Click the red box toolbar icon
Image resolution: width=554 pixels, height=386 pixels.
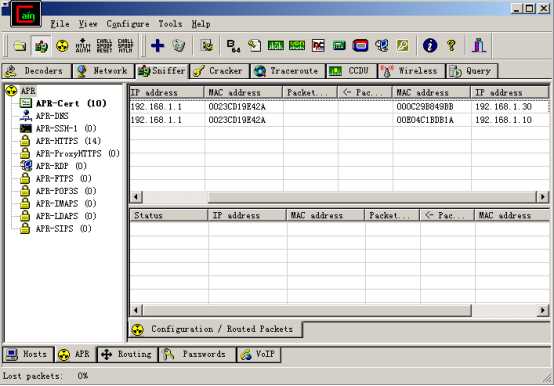[360, 46]
